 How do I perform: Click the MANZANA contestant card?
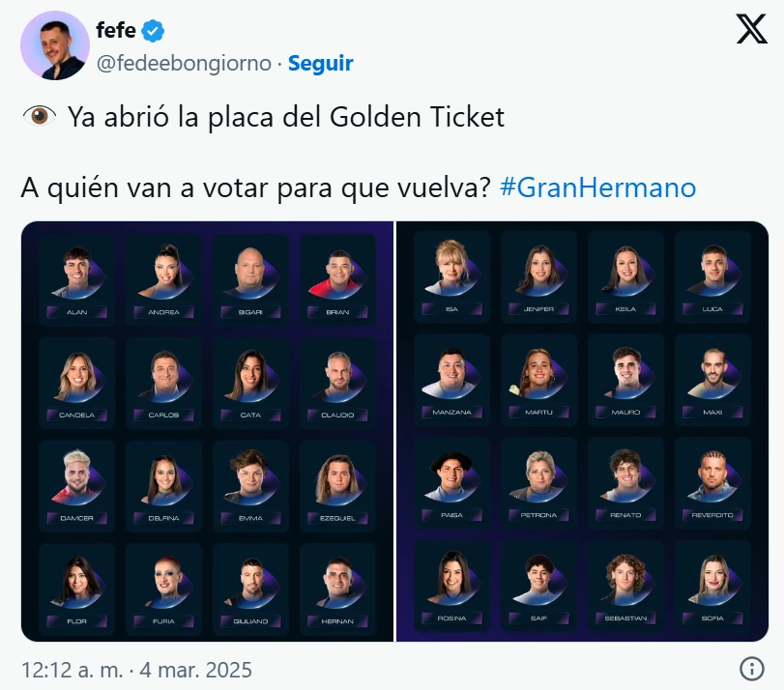[x=452, y=379]
